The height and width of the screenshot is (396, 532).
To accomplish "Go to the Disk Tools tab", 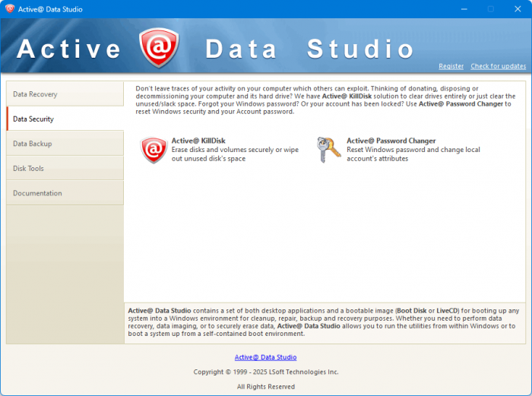I will pyautogui.click(x=65, y=168).
